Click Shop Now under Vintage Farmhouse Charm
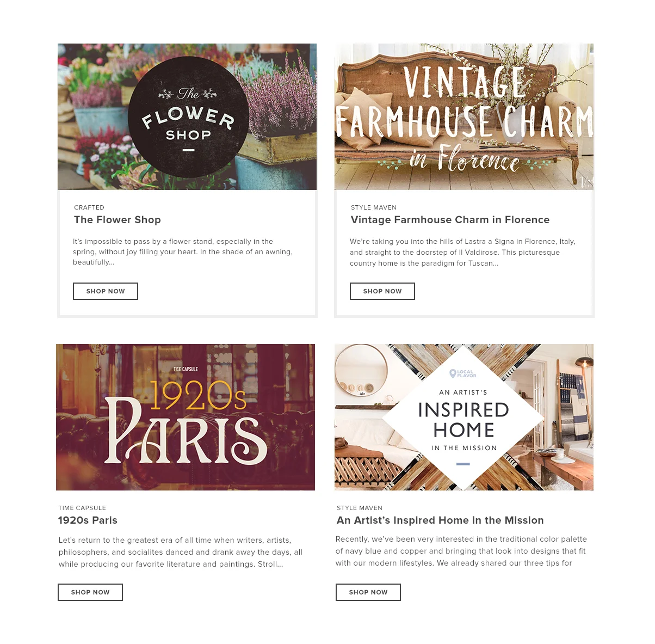The image size is (655, 644). click(x=382, y=291)
